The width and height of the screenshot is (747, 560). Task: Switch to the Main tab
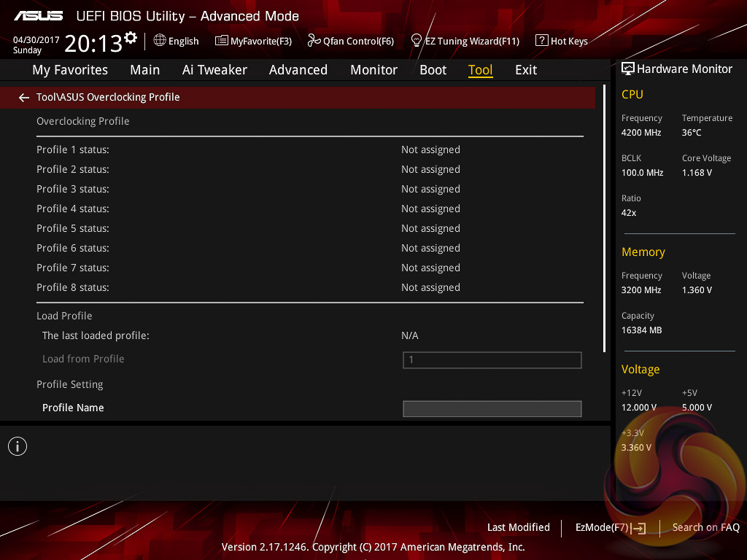pos(145,70)
